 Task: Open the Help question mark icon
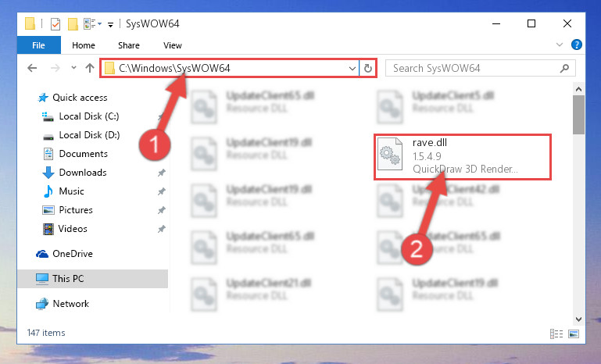coord(577,45)
